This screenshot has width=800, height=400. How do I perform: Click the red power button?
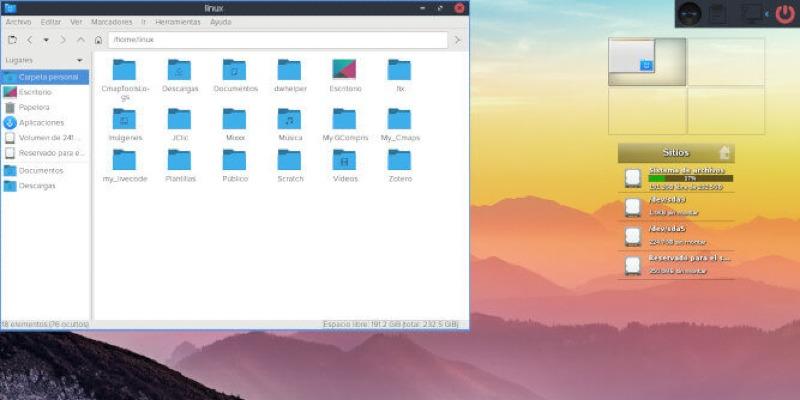[783, 14]
